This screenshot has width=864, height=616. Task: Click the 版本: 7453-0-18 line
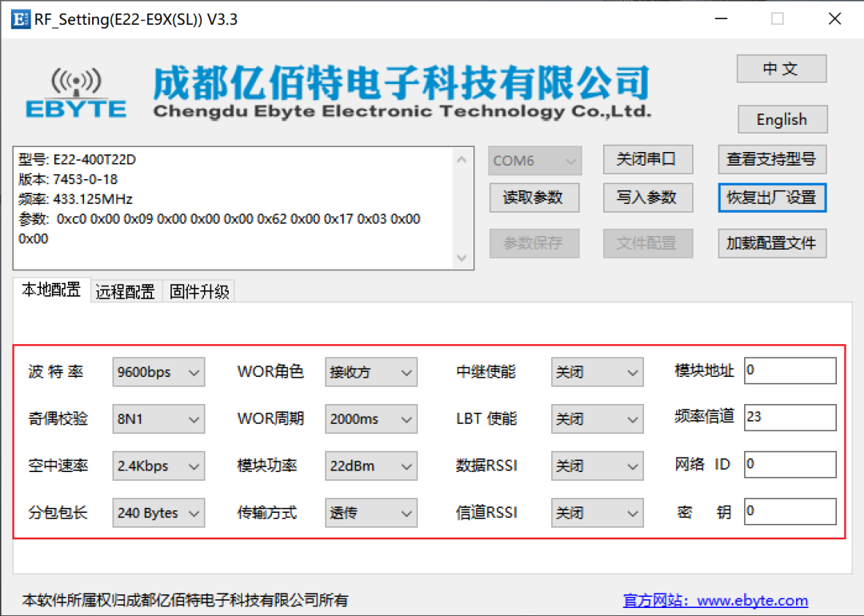[x=68, y=179]
